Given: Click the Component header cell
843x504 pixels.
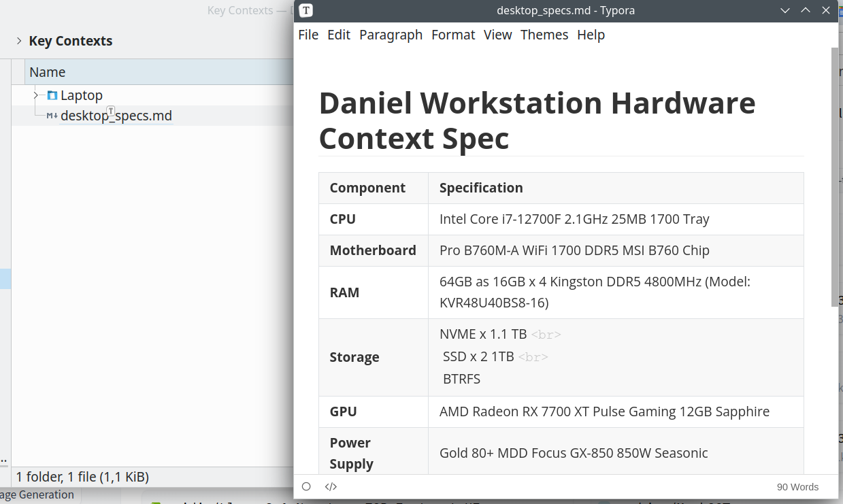Looking at the screenshot, I should click(374, 188).
